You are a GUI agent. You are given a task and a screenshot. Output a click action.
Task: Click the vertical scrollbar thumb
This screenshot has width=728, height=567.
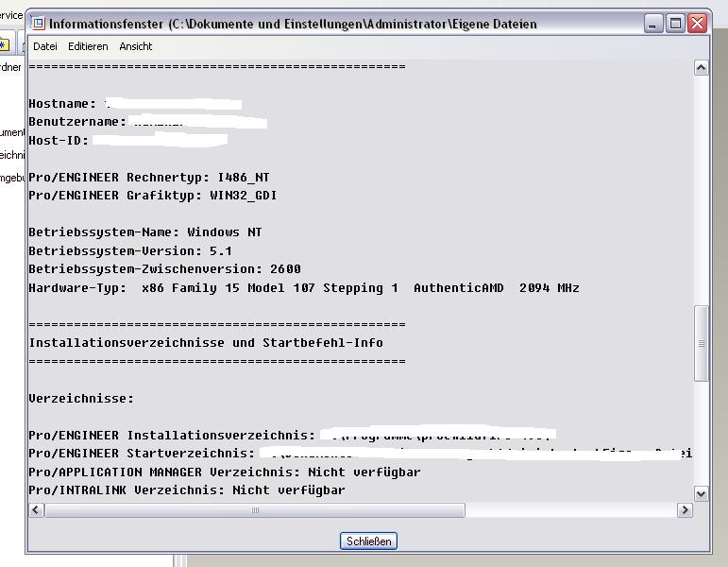point(701,343)
